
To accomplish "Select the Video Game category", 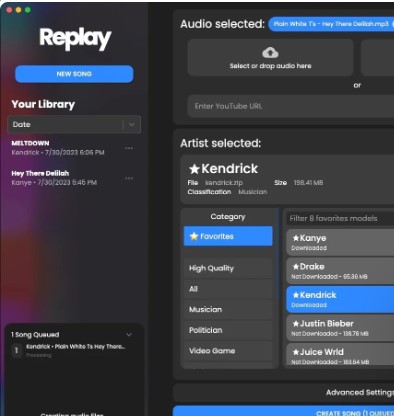I will [x=228, y=351].
